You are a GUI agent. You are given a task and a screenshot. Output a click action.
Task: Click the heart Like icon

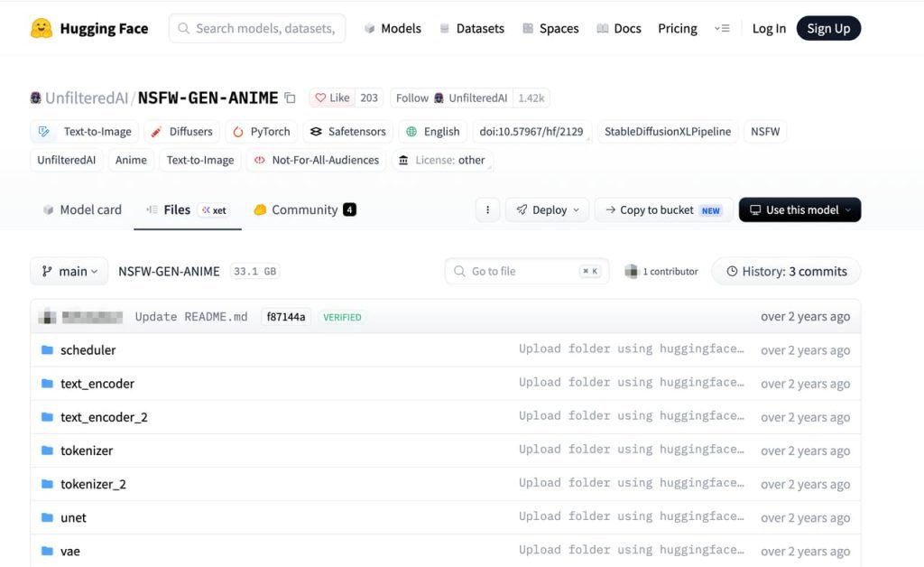click(320, 98)
